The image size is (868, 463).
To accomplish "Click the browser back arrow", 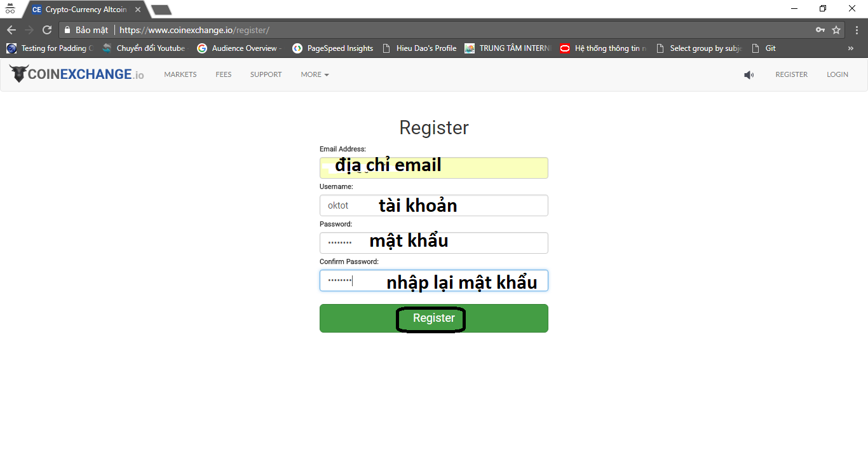I will coord(11,30).
